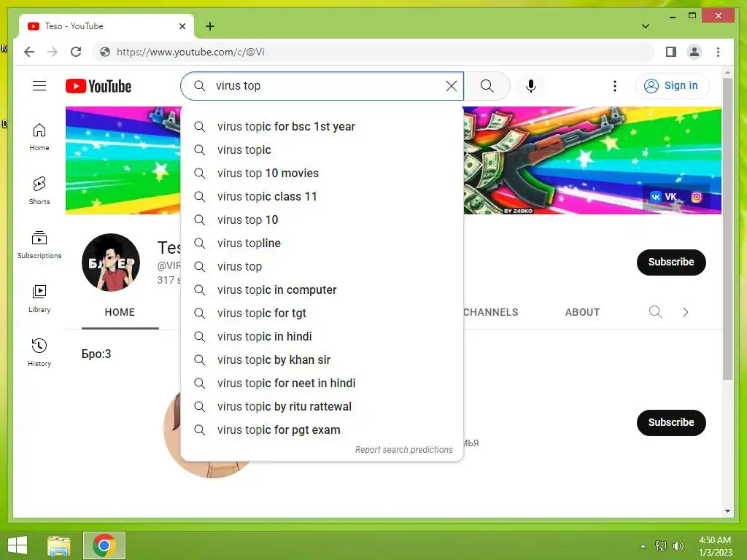Choose the 'virus top' suggestion
The image size is (747, 560).
[x=322, y=267]
